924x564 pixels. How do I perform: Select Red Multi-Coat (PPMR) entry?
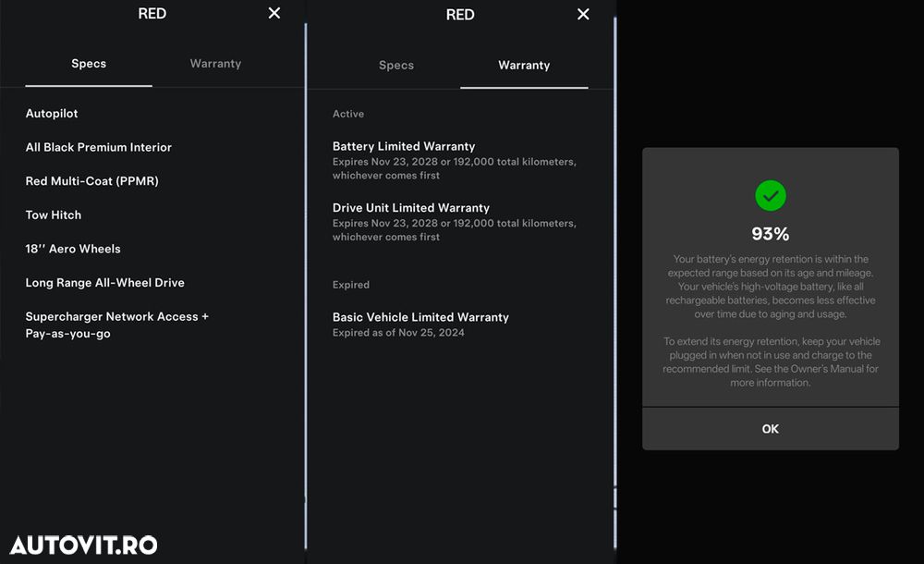tap(91, 181)
